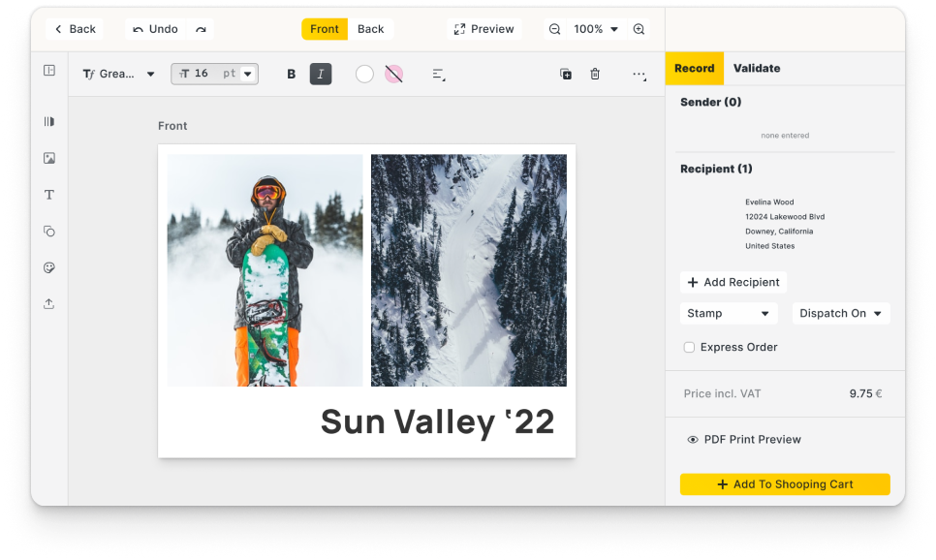Open the Dispatch On dropdown

tap(841, 313)
